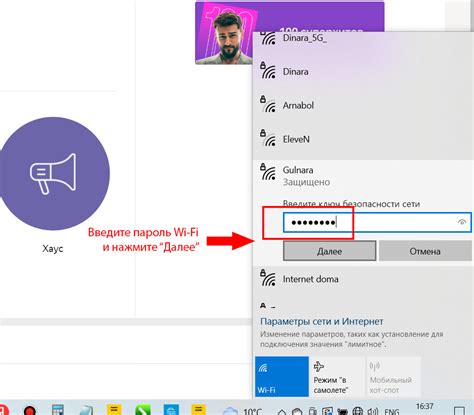Open the notification center icon
Image resolution: width=474 pixels, height=415 pixels.
pyautogui.click(x=460, y=410)
